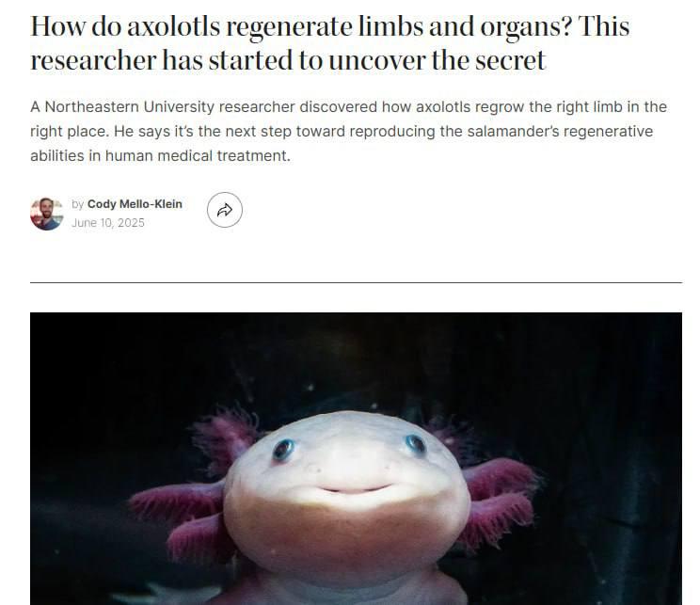Viewport: 700px width, 605px height.
Task: Click the axolotl regeneration article headline
Action: (x=330, y=43)
